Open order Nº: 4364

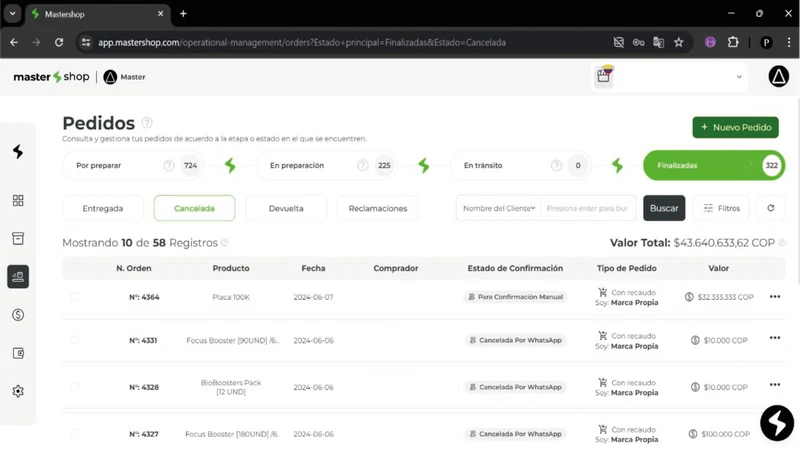click(x=144, y=297)
